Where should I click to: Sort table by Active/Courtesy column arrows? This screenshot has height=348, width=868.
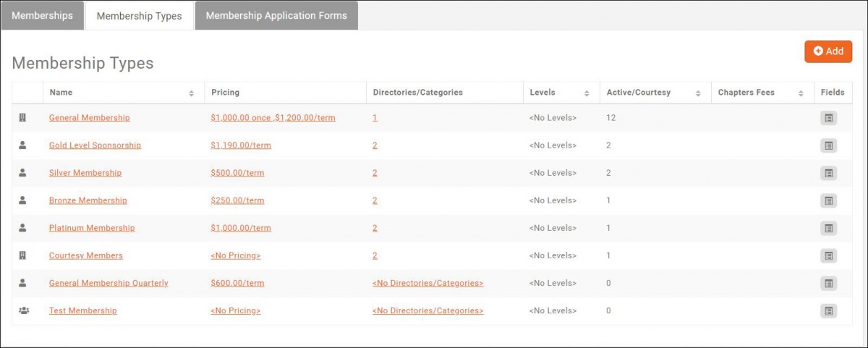point(698,93)
